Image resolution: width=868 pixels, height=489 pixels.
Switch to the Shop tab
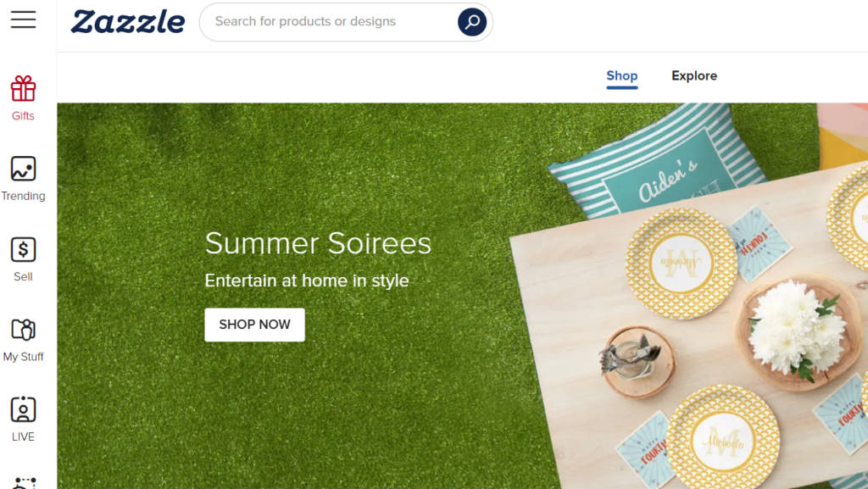coord(621,75)
